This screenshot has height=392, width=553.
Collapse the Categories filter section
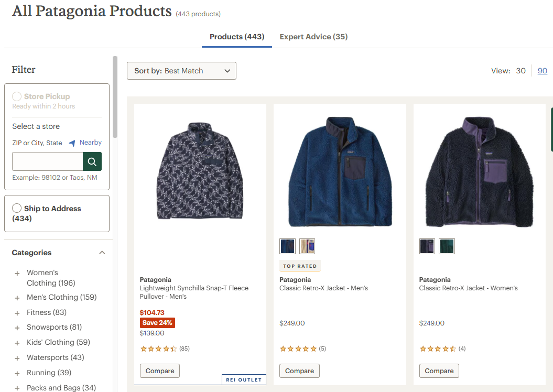pos(102,253)
